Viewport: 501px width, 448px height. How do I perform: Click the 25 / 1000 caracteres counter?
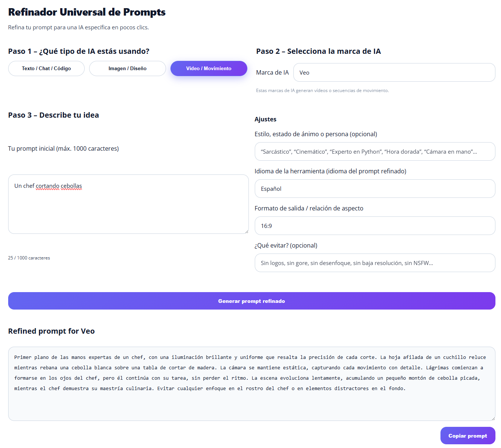[29, 258]
